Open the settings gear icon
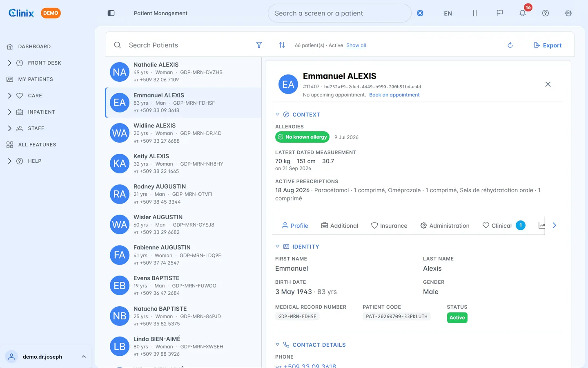This screenshot has height=368, width=588. click(x=568, y=13)
